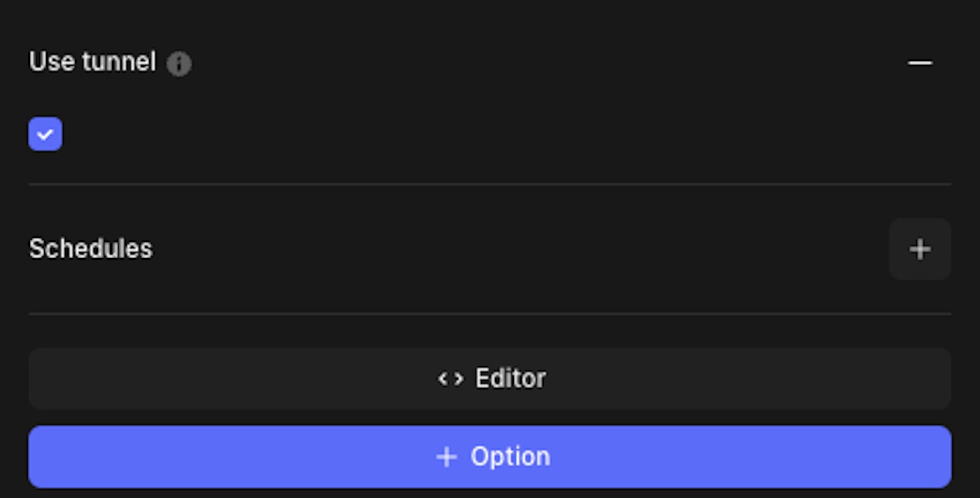Click the plus icon inside Option button
This screenshot has width=980, height=498.
[447, 457]
